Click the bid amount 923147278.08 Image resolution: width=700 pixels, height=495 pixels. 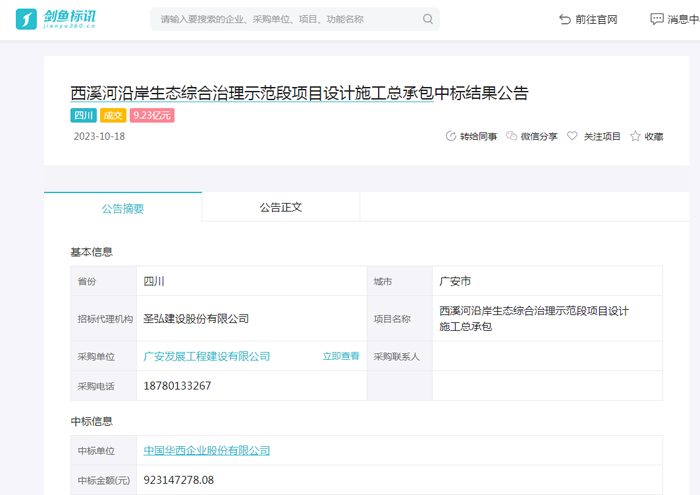pyautogui.click(x=179, y=480)
